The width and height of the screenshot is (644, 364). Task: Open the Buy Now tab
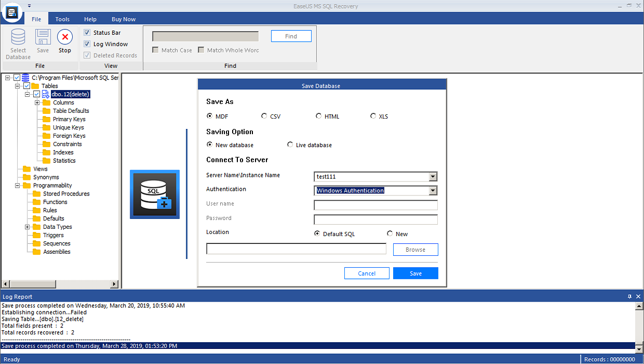click(124, 19)
